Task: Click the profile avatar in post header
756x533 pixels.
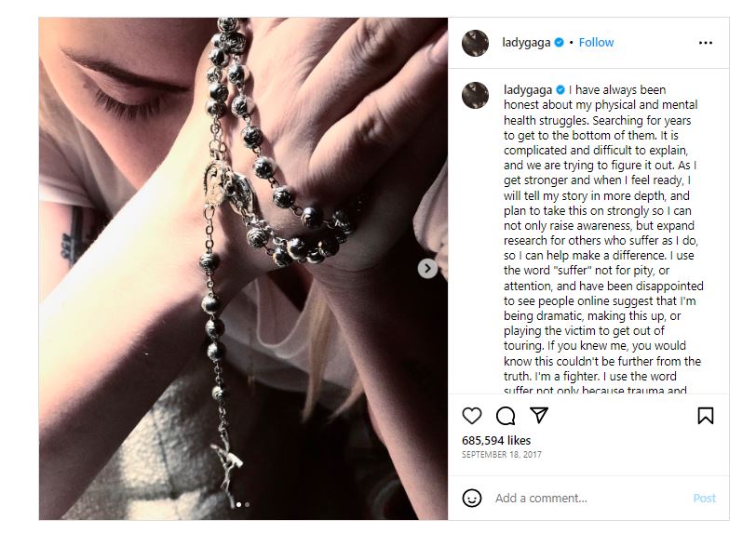Action: tap(475, 43)
